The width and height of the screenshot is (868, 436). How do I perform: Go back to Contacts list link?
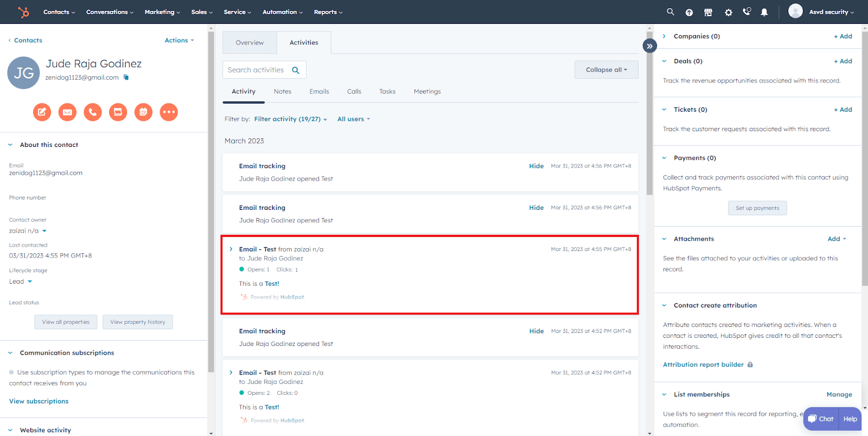[25, 40]
